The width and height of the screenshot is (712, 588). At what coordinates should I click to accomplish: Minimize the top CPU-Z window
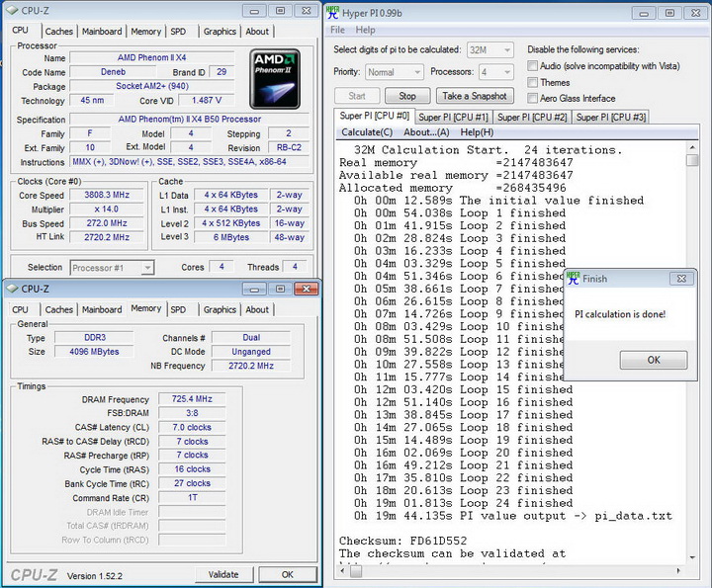[254, 11]
